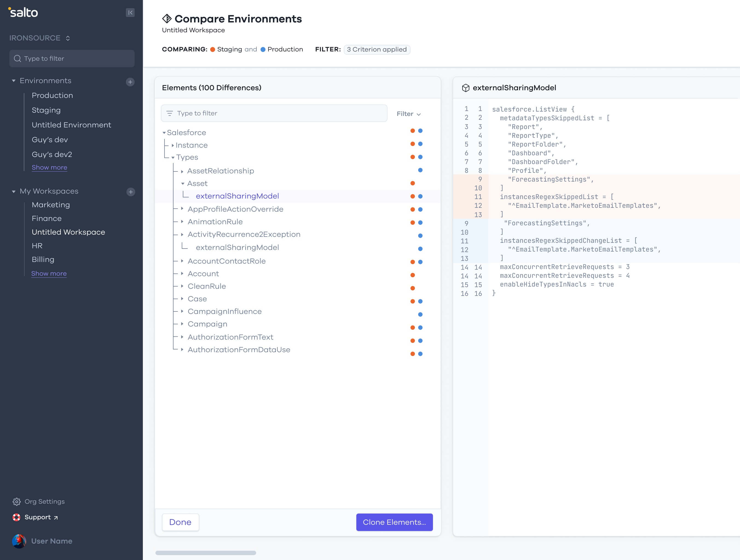Open the Finance workspace
This screenshot has height=560, width=740.
click(x=47, y=219)
